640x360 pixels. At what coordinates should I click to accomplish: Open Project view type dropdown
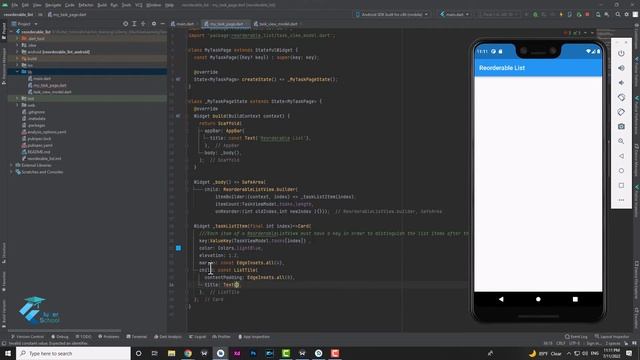(24, 24)
